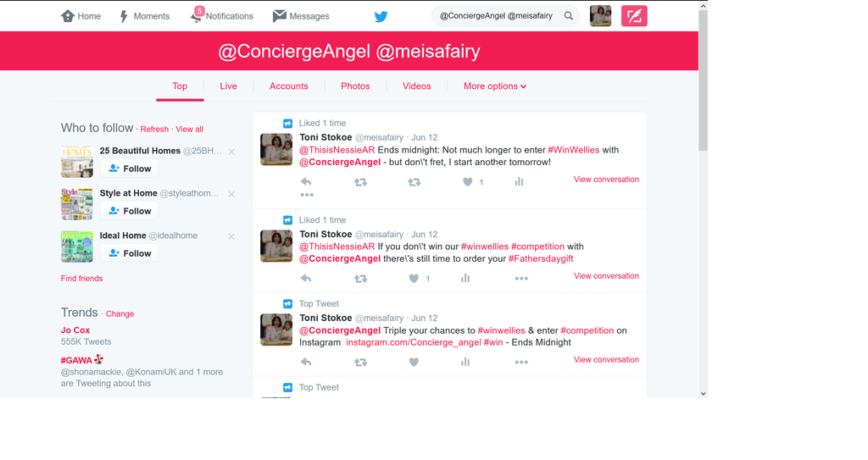The image size is (868, 460).
Task: Follow 25 Beautiful Homes
Action: pyautogui.click(x=130, y=169)
